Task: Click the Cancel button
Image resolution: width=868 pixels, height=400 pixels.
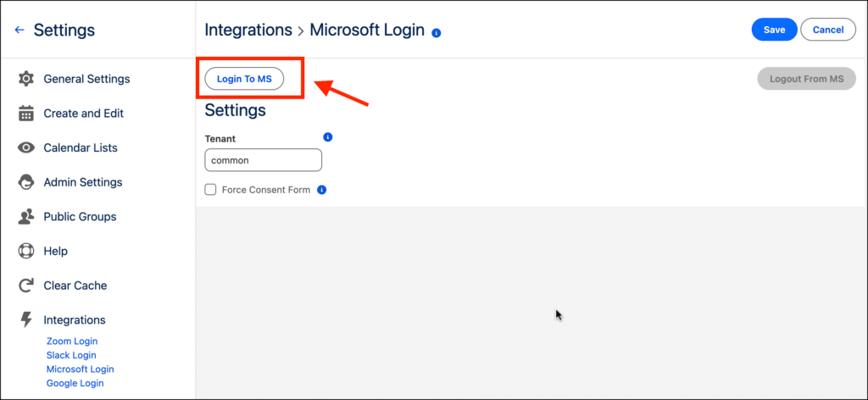Action: pos(827,30)
